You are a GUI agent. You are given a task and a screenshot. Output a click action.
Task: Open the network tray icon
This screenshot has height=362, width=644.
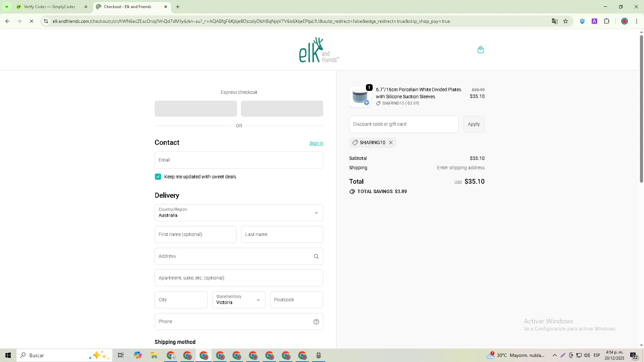[x=579, y=356]
